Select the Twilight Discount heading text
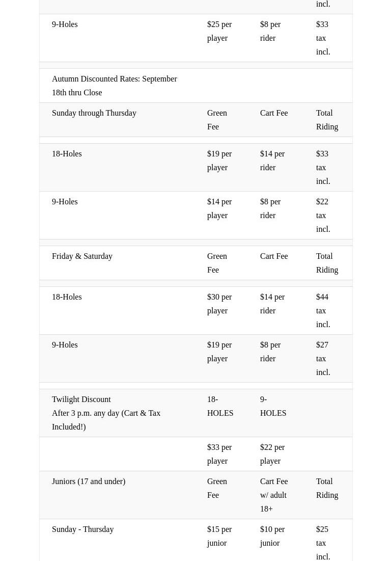The image size is (392, 561). click(81, 399)
